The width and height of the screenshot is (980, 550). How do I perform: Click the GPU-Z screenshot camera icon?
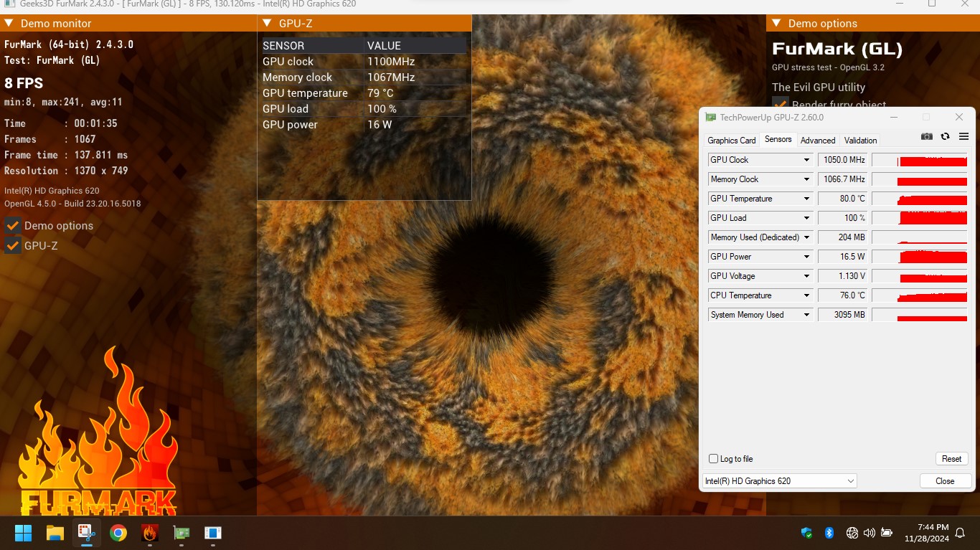[927, 137]
